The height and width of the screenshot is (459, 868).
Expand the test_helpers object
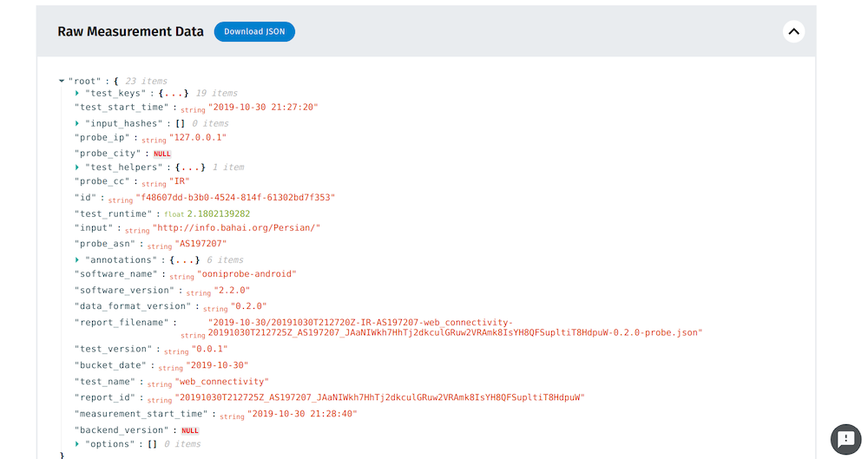(x=77, y=167)
